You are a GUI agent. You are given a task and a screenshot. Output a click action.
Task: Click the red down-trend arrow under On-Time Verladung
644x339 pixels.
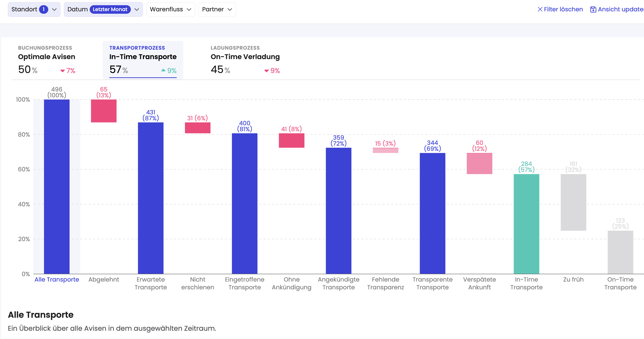point(266,71)
